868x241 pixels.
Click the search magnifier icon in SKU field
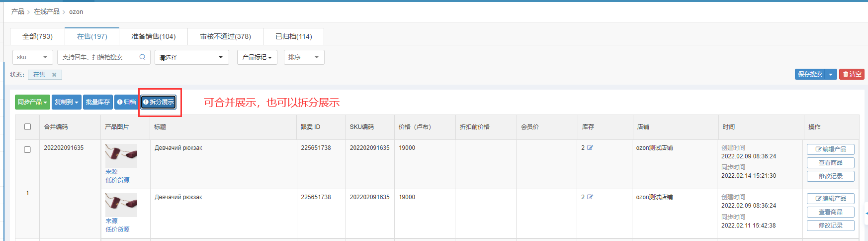click(x=142, y=57)
